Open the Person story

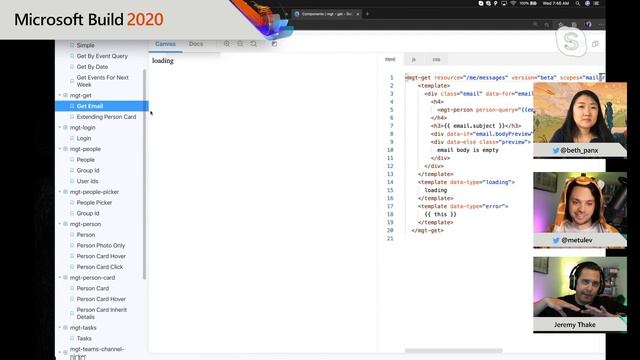[86, 235]
